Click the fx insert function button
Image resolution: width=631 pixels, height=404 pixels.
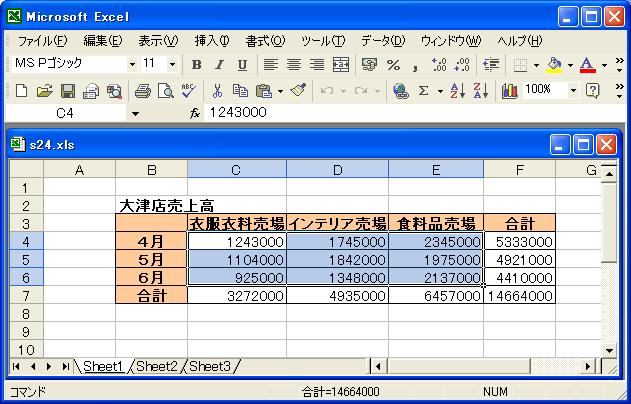pyautogui.click(x=195, y=113)
